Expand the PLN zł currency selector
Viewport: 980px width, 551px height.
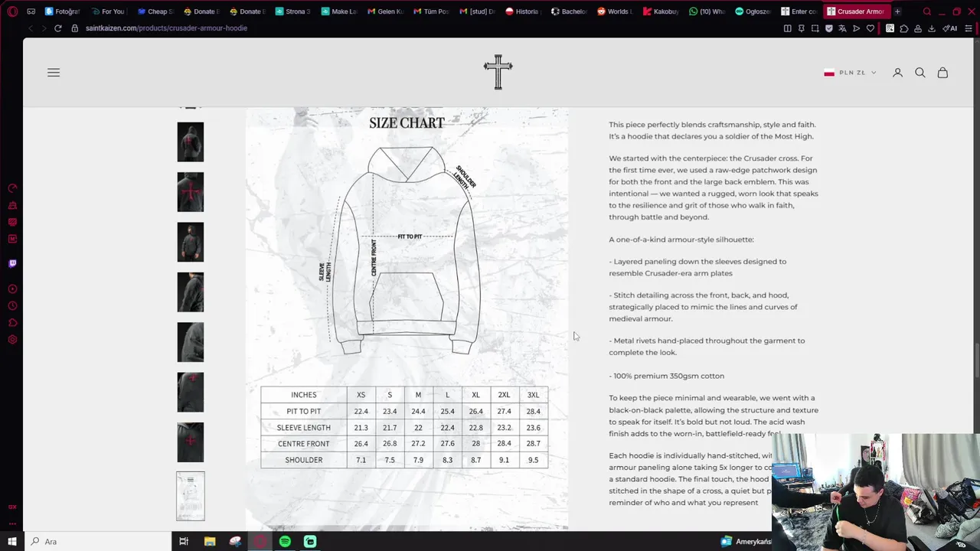pyautogui.click(x=850, y=73)
